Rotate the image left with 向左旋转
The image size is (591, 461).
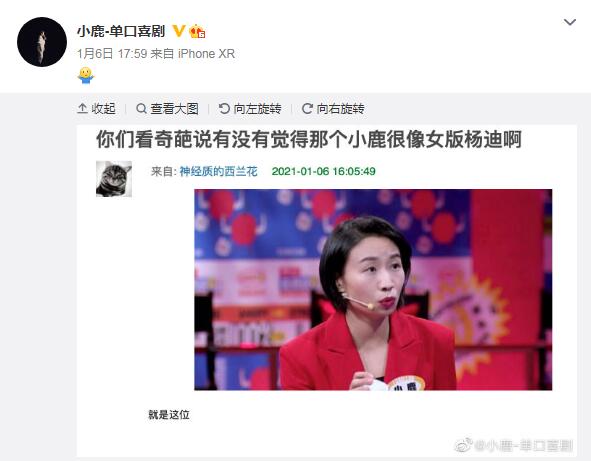click(250, 109)
